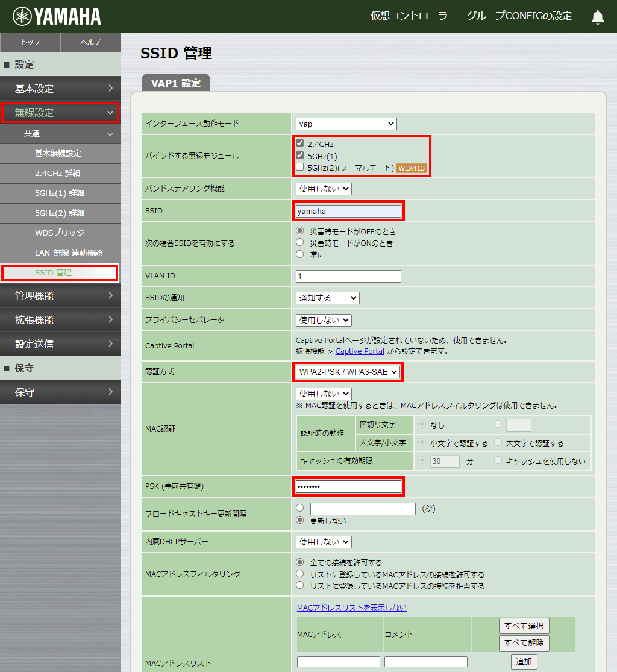Screen dimensions: 617x672
Task: Check the 5GHz(2)(ノーマルモード) binding checkbox
Action: coord(299,166)
